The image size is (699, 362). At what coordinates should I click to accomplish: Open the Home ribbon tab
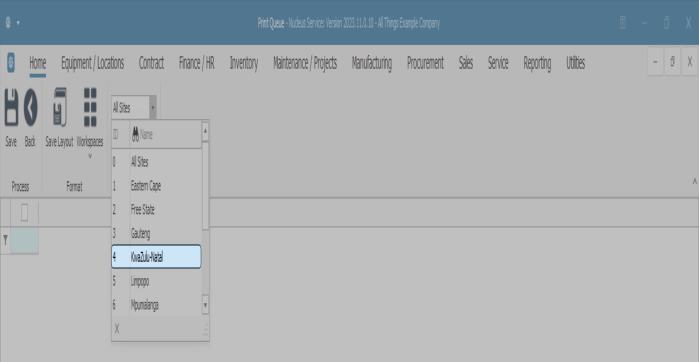pos(37,63)
